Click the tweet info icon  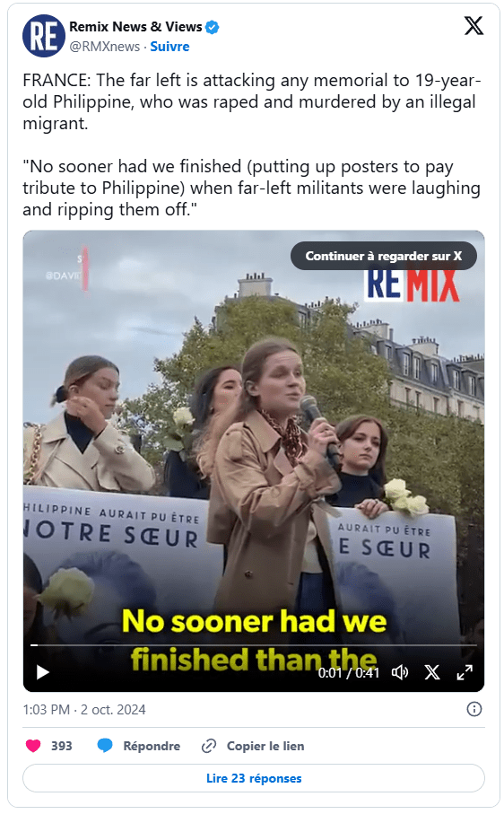tap(474, 709)
